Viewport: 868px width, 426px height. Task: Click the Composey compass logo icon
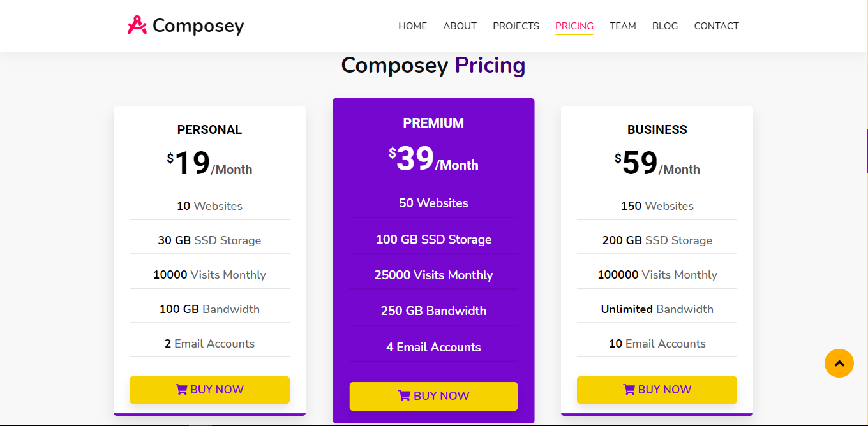click(137, 25)
